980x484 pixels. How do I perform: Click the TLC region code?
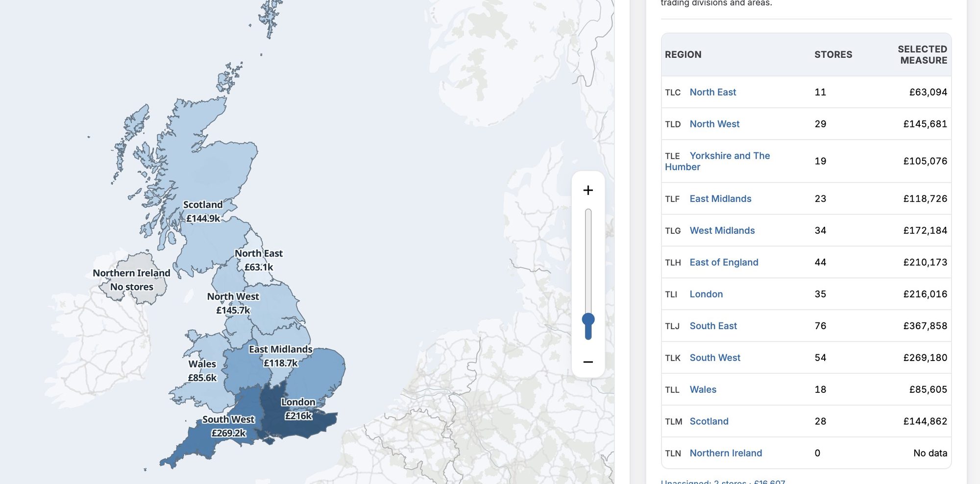[x=673, y=93]
